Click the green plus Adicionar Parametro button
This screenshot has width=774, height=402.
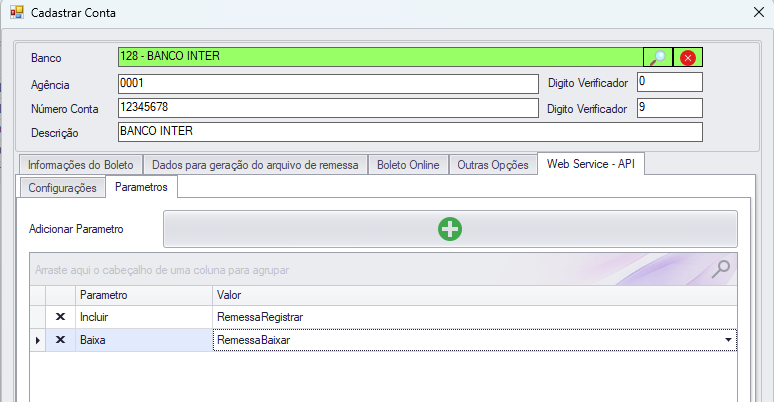click(450, 229)
